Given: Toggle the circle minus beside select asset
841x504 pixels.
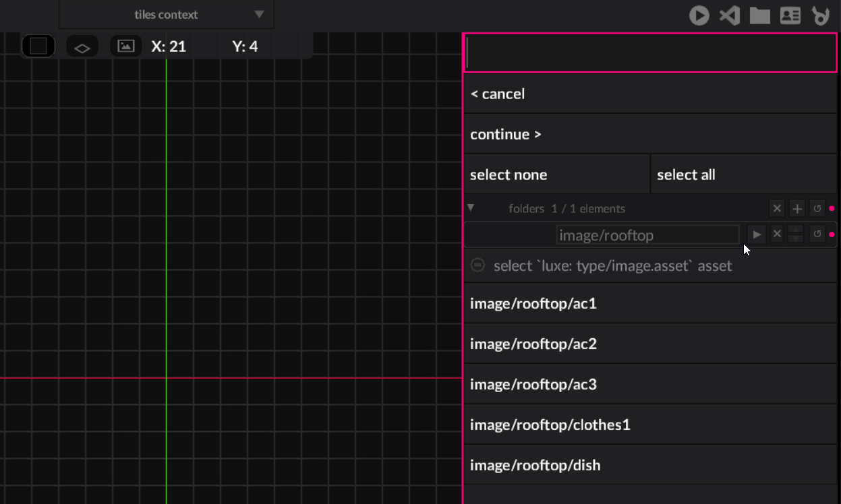Looking at the screenshot, I should pos(477,265).
